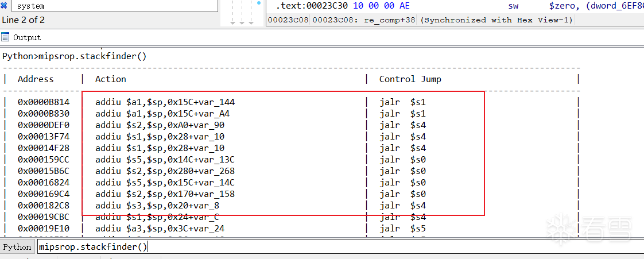Click the system search input field
Screen dimensions: 644x259
[115, 6]
